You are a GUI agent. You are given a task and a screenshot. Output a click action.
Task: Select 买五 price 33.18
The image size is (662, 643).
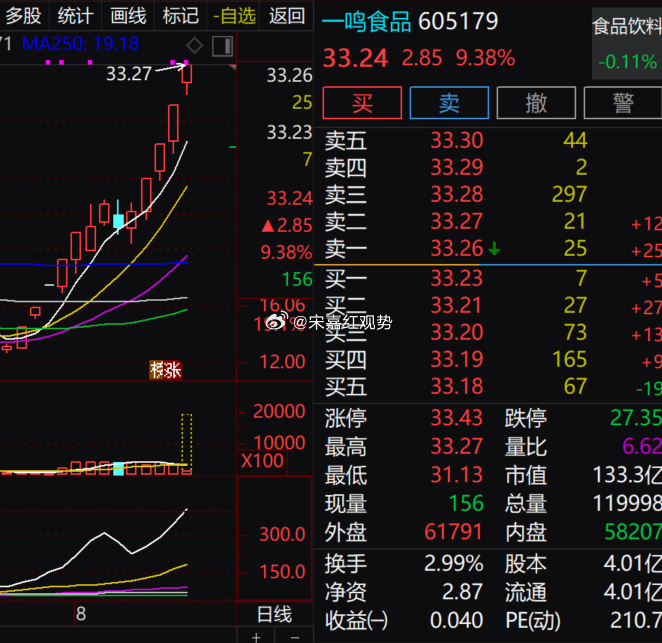click(x=457, y=386)
